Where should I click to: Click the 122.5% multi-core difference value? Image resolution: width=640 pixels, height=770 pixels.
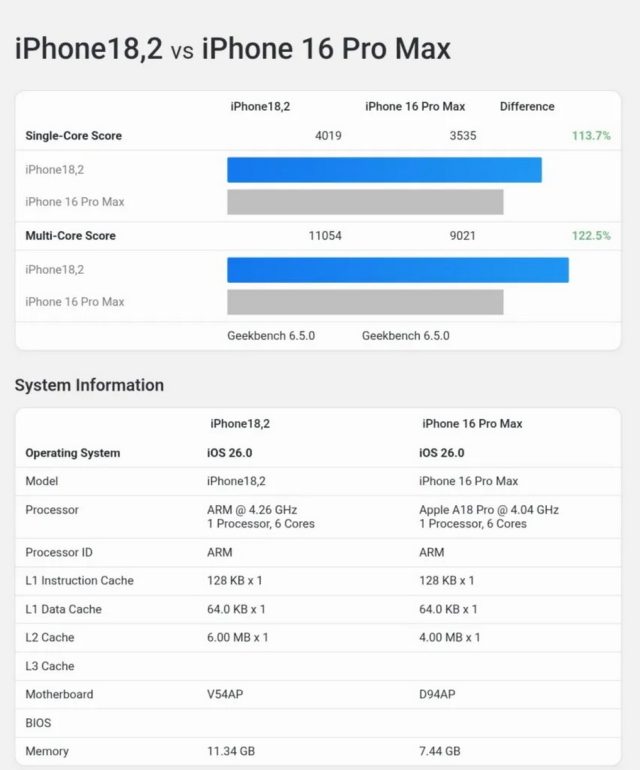click(591, 236)
